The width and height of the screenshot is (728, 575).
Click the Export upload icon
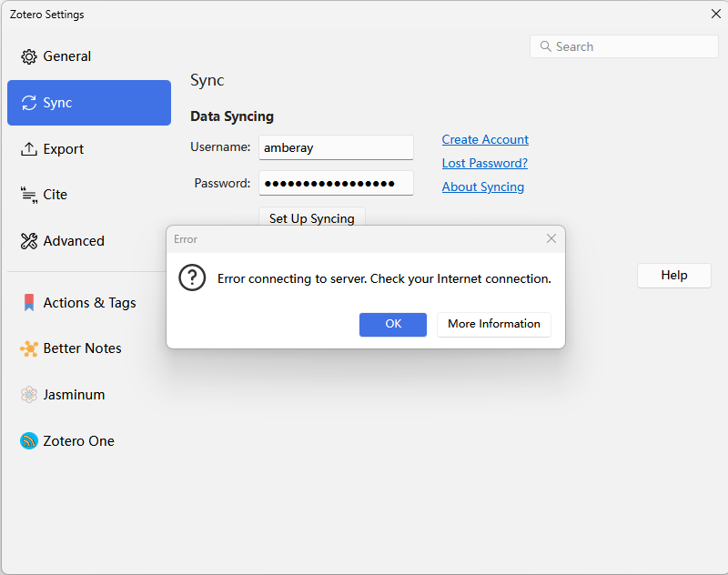pos(29,149)
